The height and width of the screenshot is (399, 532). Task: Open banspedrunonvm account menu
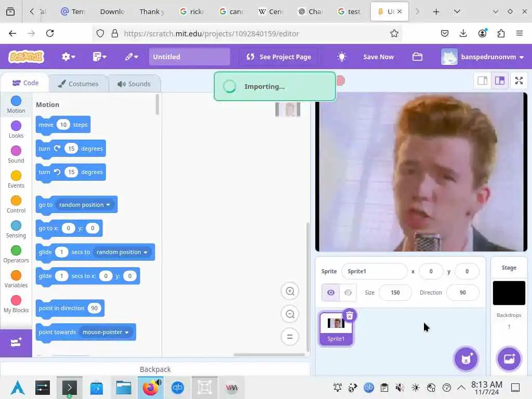coord(483,57)
